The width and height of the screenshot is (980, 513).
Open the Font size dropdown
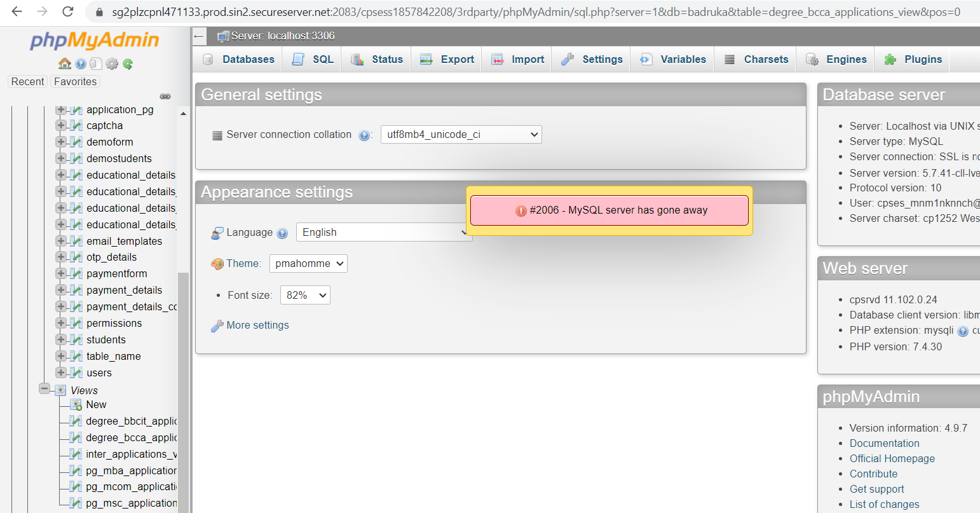point(305,295)
